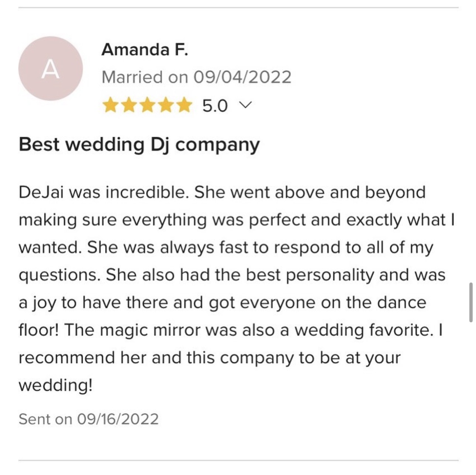Open Amanda F. reviewer name
This screenshot has height=475, width=476.
pyautogui.click(x=145, y=49)
